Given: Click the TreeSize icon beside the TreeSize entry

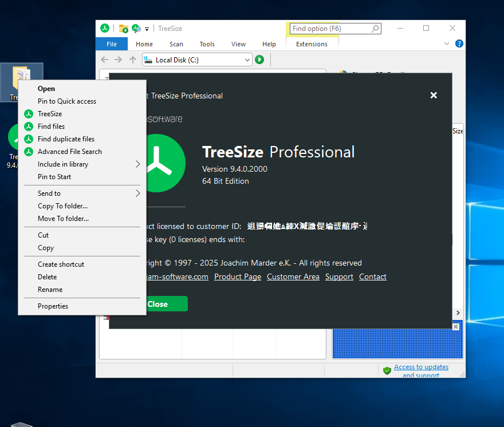Looking at the screenshot, I should pyautogui.click(x=29, y=114).
